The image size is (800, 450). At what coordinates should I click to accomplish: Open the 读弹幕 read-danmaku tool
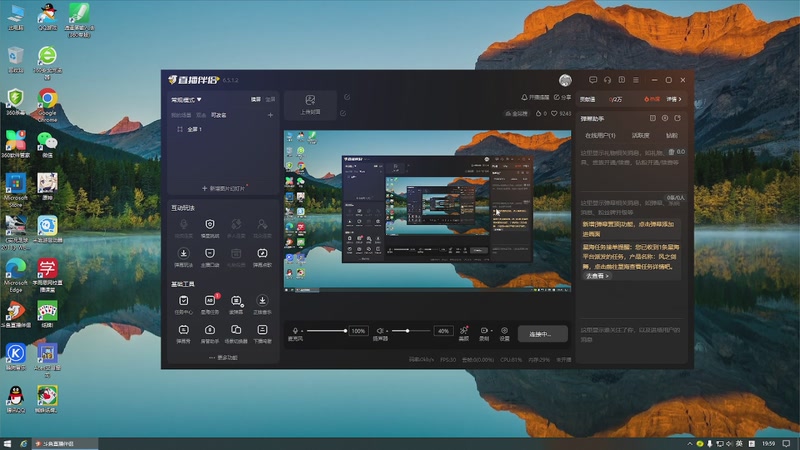coord(236,305)
